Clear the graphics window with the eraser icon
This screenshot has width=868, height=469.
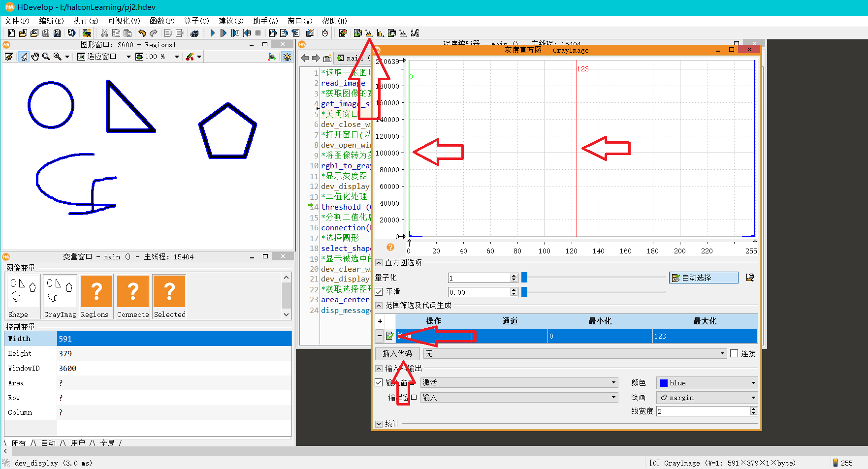point(8,57)
